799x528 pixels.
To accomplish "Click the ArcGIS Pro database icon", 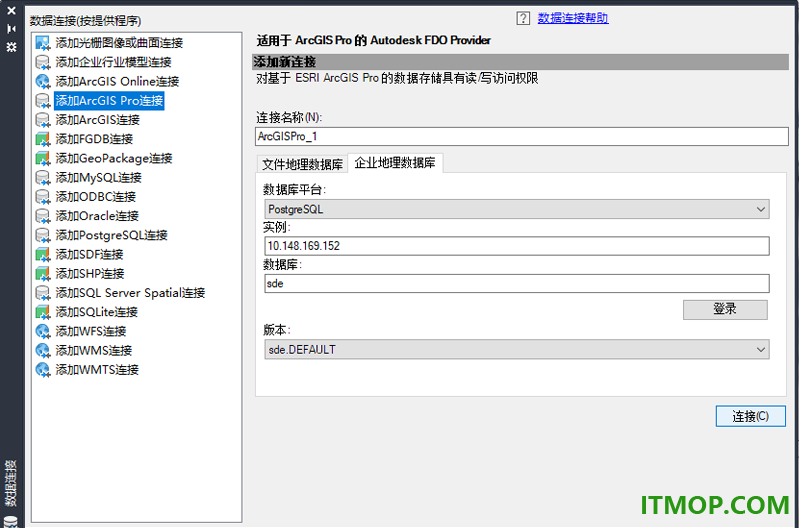I will pos(43,100).
